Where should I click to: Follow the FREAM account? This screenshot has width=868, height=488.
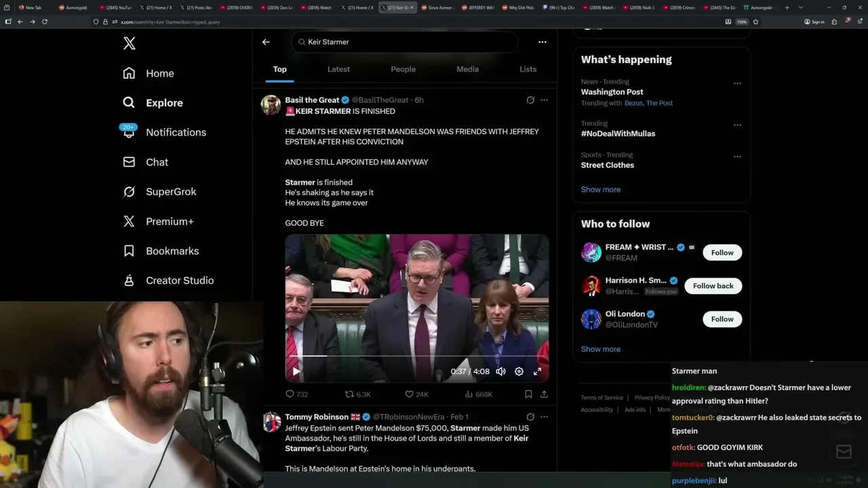[x=722, y=253]
